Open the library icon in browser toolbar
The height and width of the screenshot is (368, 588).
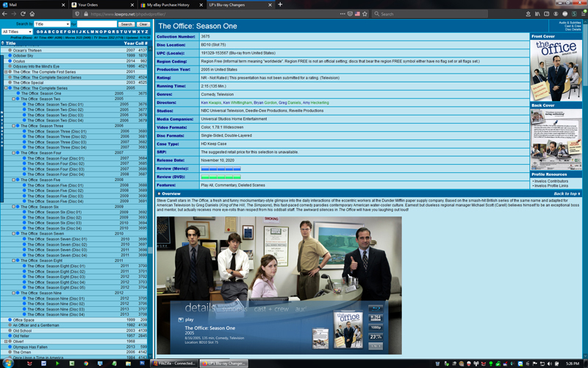(537, 14)
